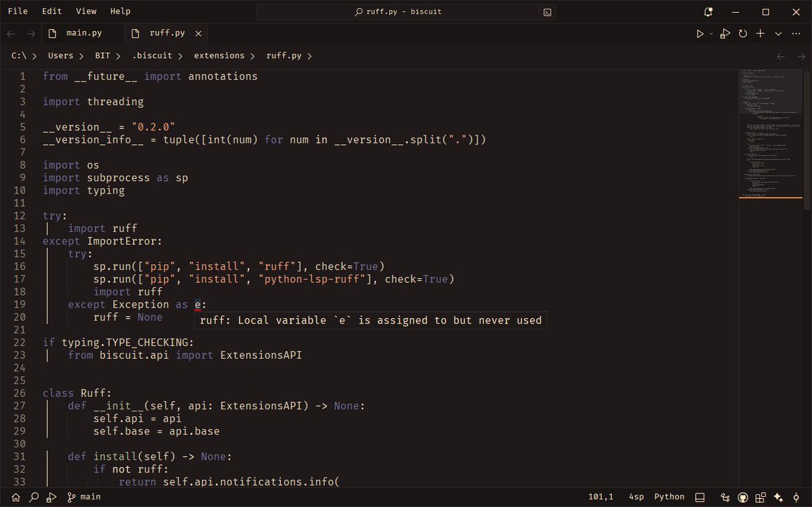Open the debug icon in status bar
The width and height of the screenshot is (812, 507).
(51, 497)
